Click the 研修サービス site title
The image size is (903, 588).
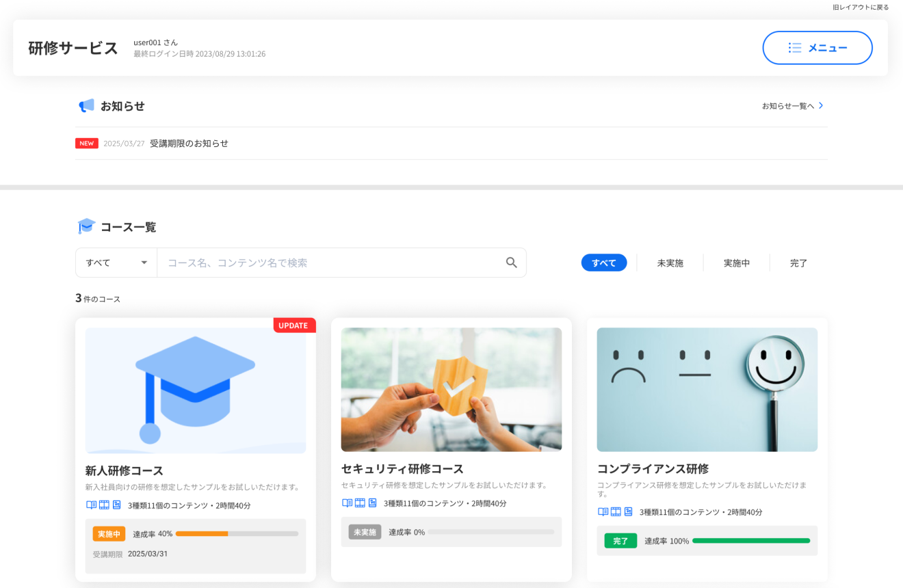click(73, 48)
